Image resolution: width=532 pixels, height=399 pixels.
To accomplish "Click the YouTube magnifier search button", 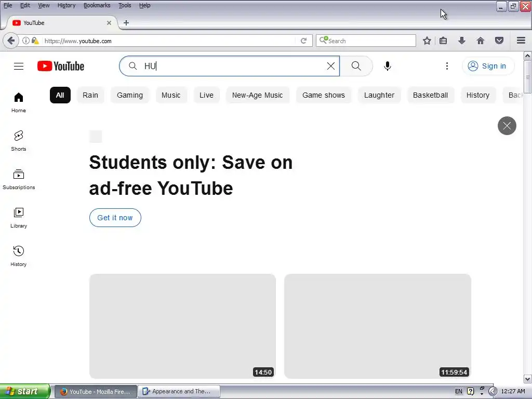I will pos(356,66).
